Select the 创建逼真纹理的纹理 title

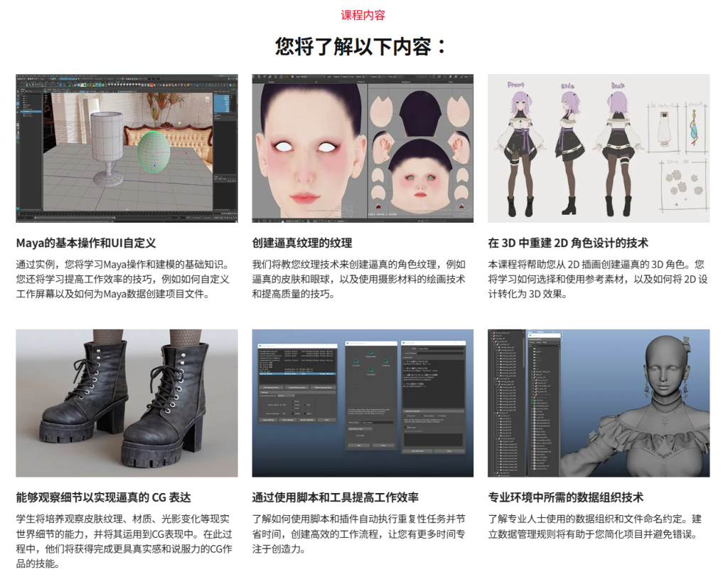coord(302,243)
